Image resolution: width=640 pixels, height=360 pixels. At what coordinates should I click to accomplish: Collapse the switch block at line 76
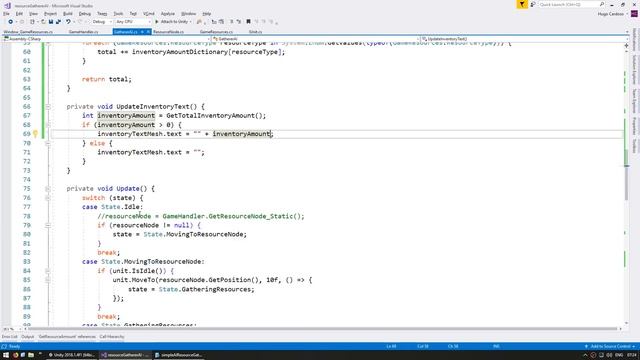pyautogui.click(x=48, y=198)
